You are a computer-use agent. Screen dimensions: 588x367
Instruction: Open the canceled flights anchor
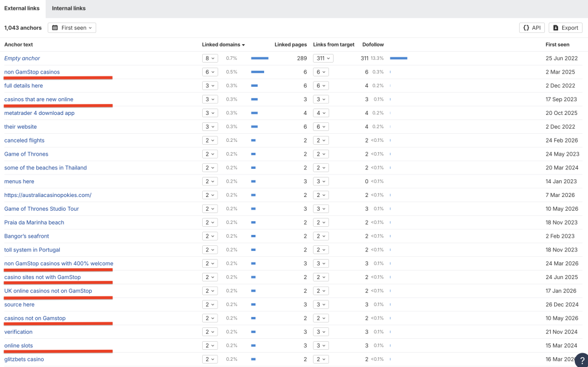point(24,140)
